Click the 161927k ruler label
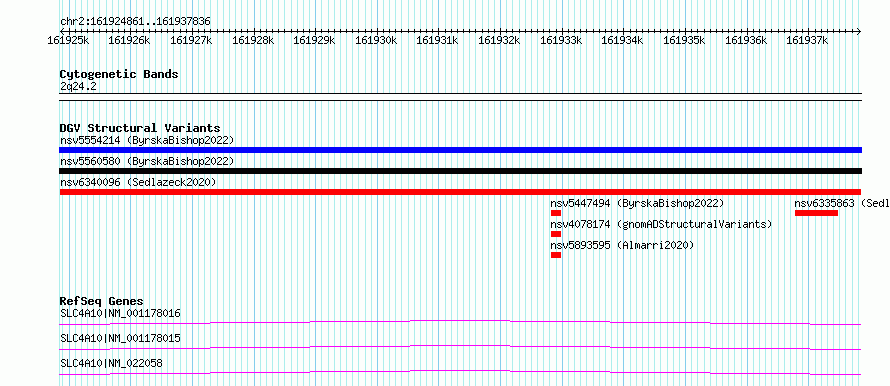 tap(191, 40)
